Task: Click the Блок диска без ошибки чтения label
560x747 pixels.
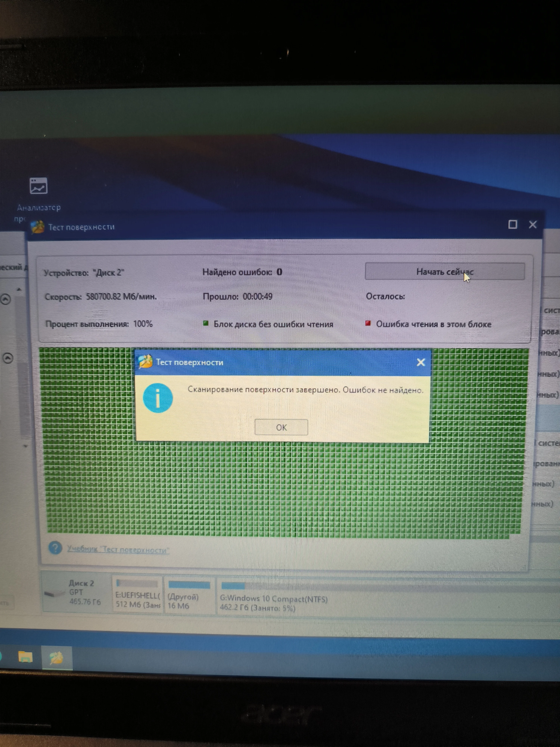Action: [x=273, y=324]
